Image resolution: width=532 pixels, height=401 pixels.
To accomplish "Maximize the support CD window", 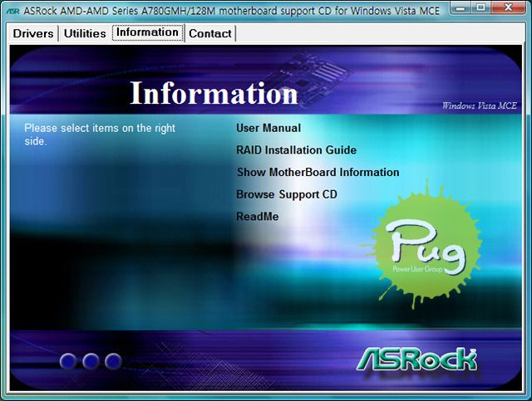I will (x=480, y=7).
